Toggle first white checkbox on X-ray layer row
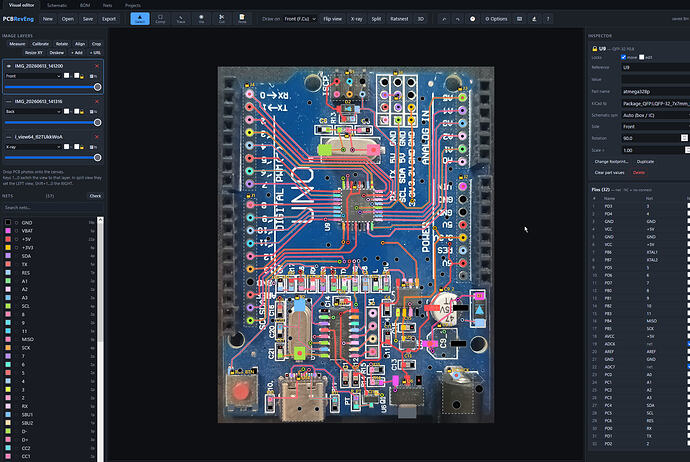Viewport: 690px width, 462px height. tap(66, 147)
